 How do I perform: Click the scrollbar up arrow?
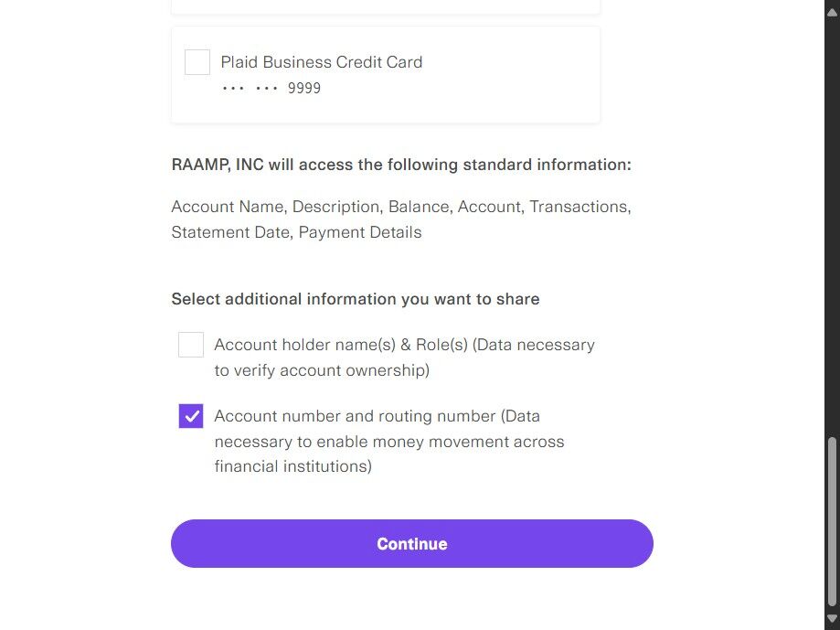(x=832, y=9)
